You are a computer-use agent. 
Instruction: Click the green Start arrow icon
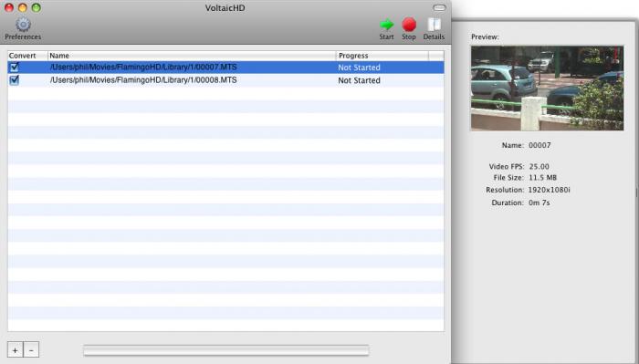coord(386,25)
